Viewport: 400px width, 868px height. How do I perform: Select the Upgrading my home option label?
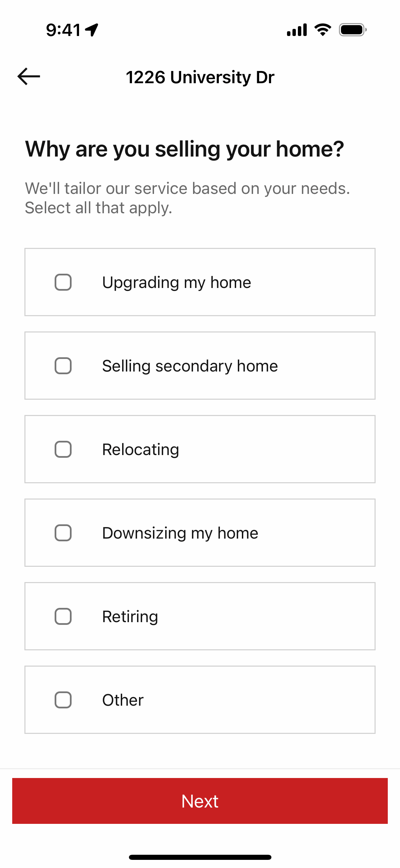[x=176, y=283]
